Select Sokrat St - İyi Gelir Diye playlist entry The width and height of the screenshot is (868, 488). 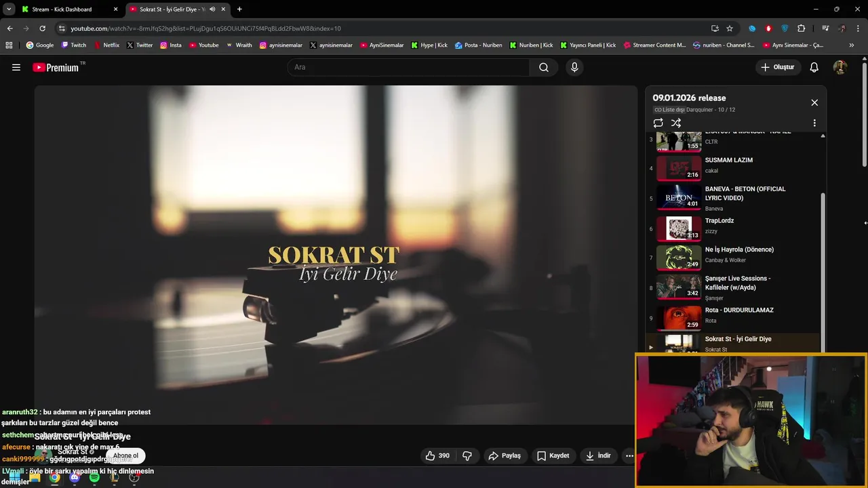pyautogui.click(x=732, y=344)
